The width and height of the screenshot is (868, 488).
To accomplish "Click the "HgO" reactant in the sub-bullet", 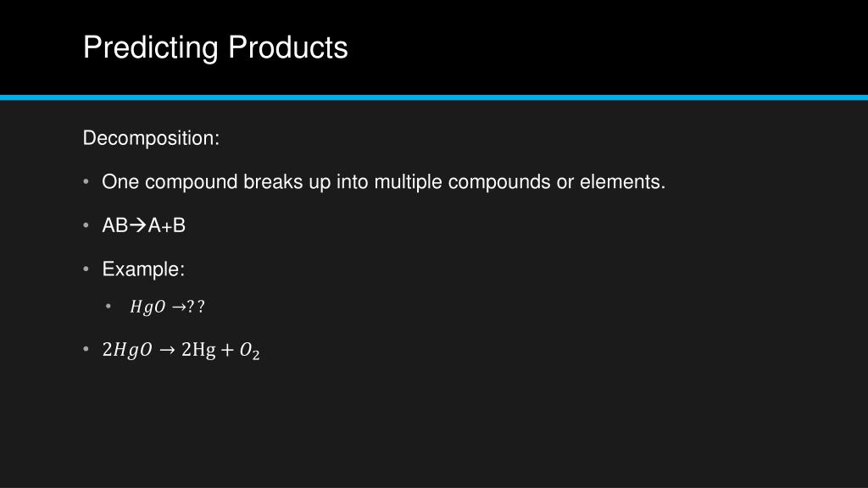I will 147,308.
